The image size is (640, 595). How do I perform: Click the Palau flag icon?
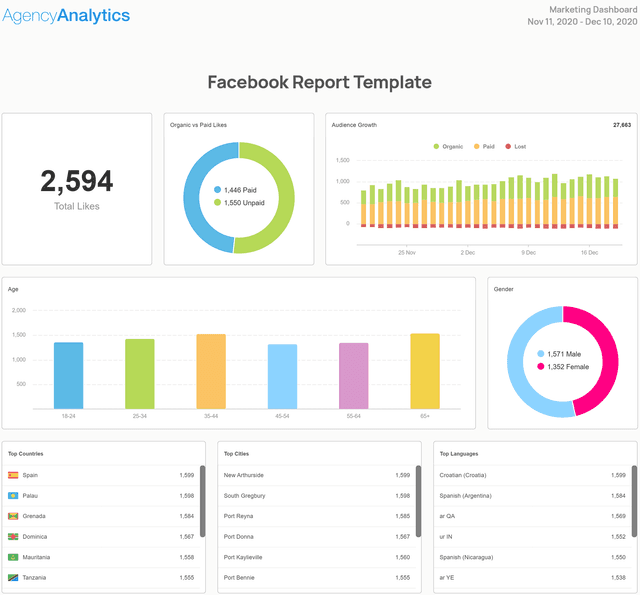pos(13,496)
